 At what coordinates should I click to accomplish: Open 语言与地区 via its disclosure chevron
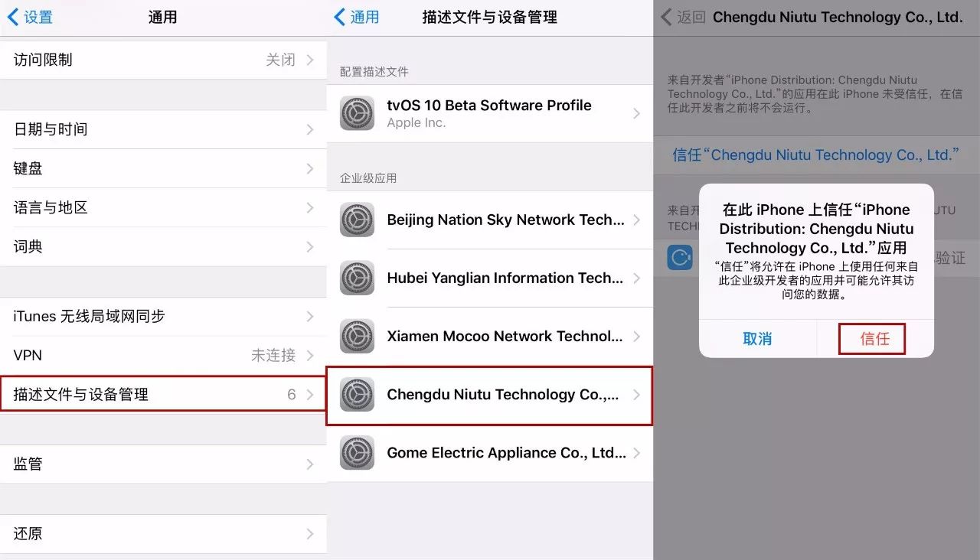coord(311,207)
